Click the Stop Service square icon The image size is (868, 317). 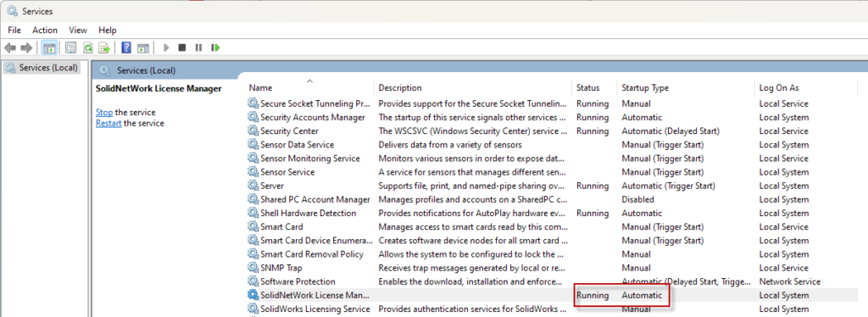coord(181,48)
